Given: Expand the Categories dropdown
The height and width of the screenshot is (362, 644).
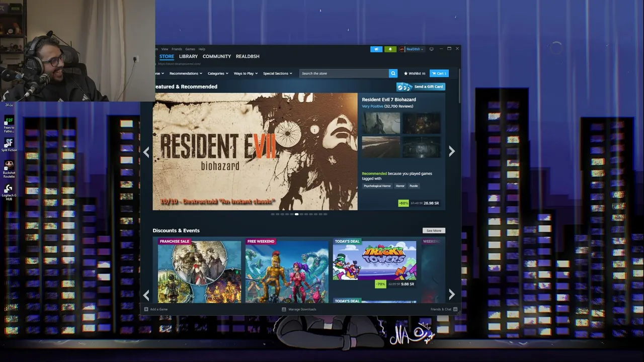Looking at the screenshot, I should point(218,73).
